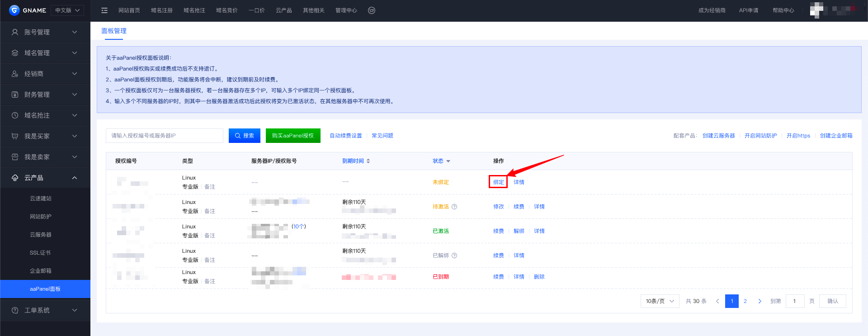Go to page 2

click(745, 301)
